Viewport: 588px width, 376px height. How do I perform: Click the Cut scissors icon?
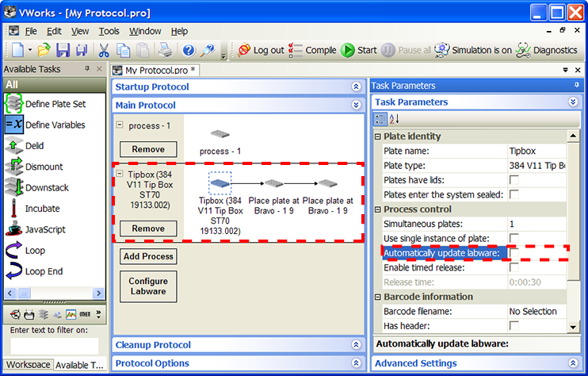coord(104,50)
